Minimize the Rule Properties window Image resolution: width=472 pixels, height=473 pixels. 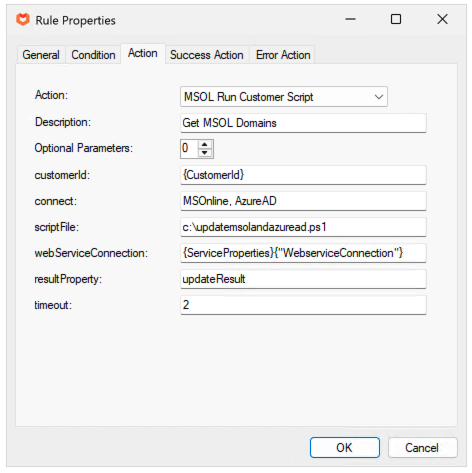[x=350, y=19]
